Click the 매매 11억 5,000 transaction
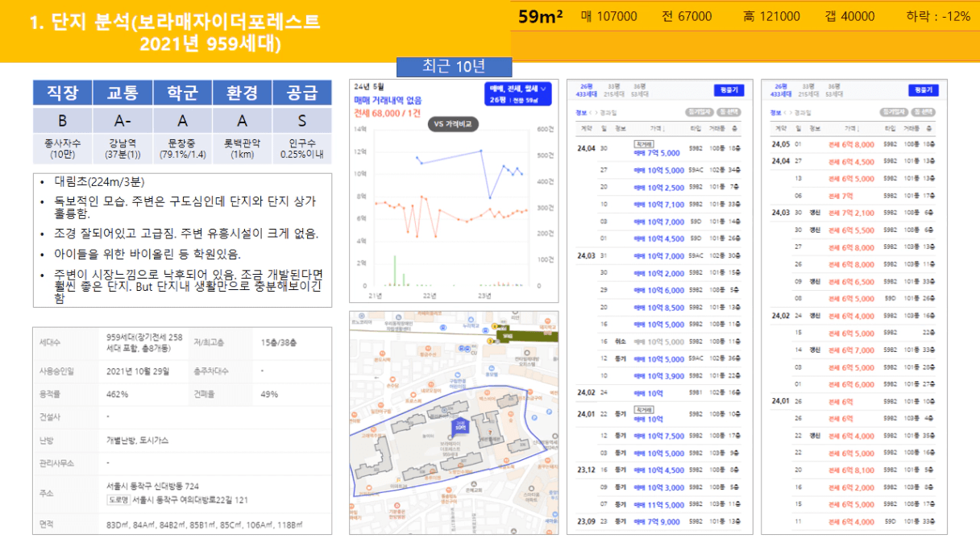 [x=659, y=504]
